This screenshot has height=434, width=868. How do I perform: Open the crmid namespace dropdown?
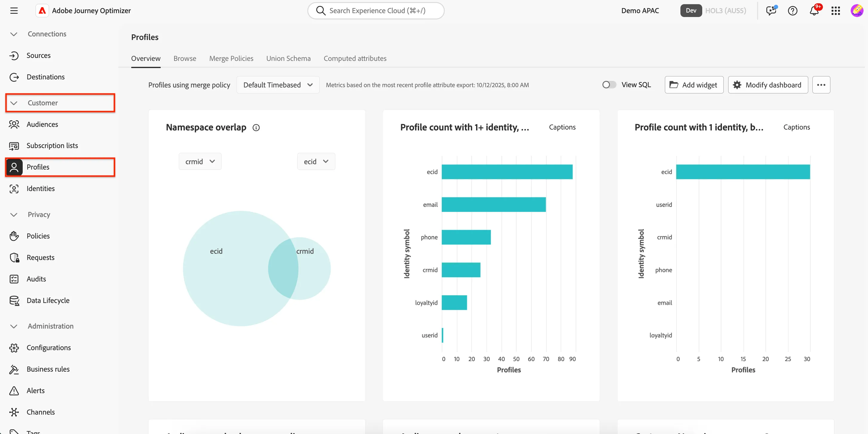click(200, 161)
